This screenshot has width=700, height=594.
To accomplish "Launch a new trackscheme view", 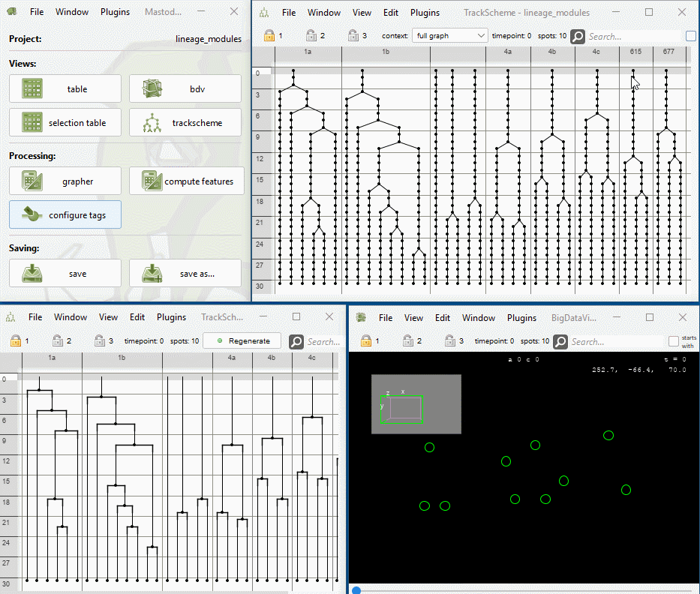I will pyautogui.click(x=185, y=122).
